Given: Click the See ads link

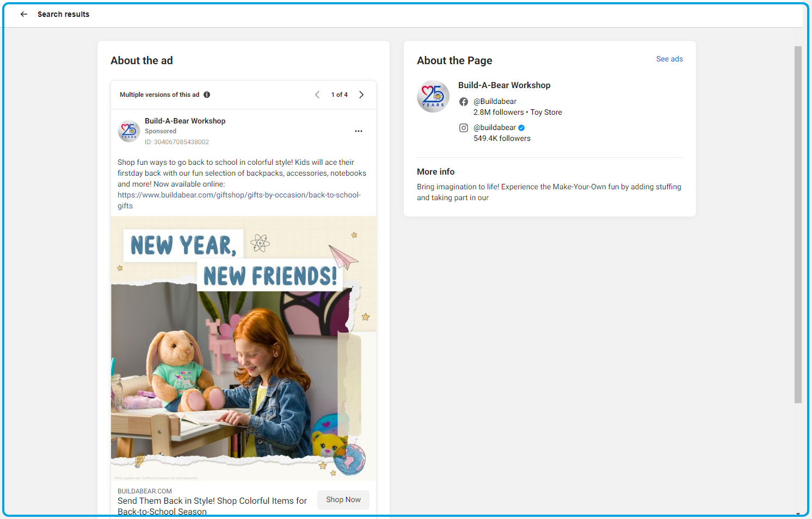Looking at the screenshot, I should [669, 59].
